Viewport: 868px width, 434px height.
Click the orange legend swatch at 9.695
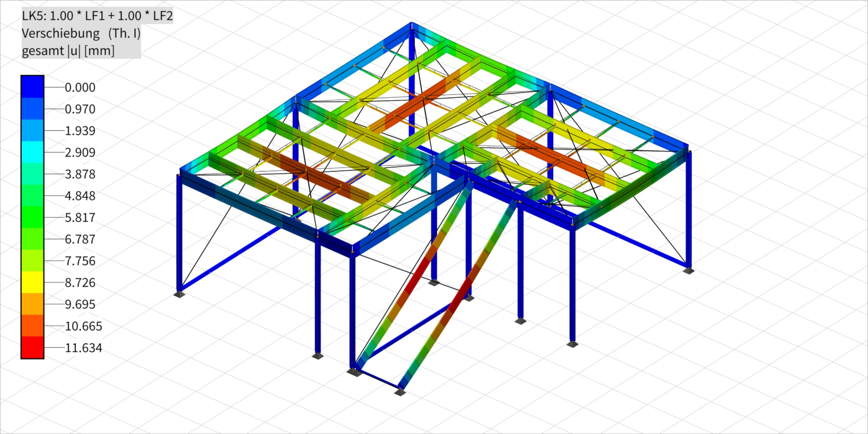tap(32, 304)
